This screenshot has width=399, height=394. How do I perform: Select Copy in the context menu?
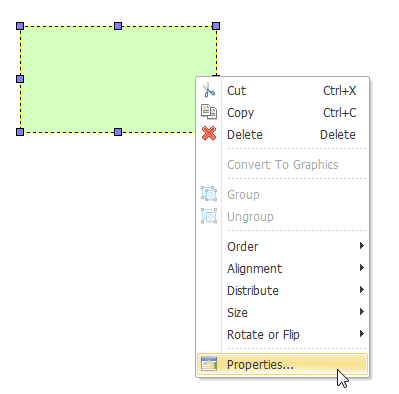click(x=282, y=112)
